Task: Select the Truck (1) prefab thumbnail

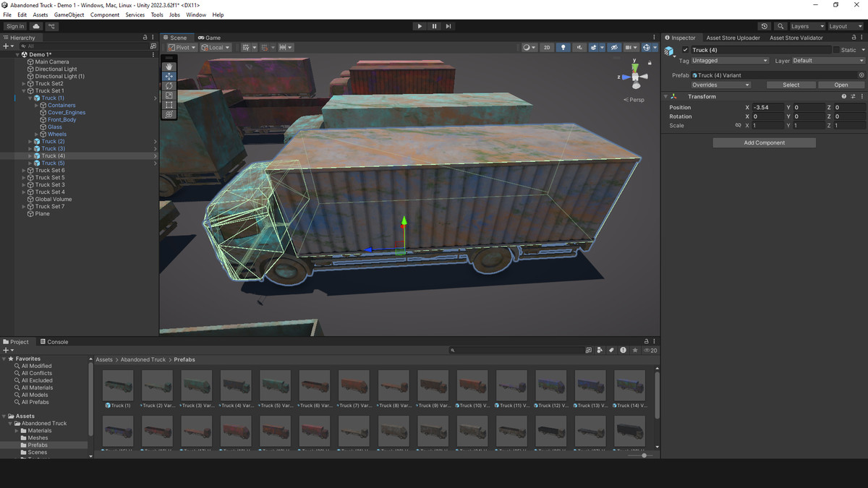Action: [x=118, y=385]
